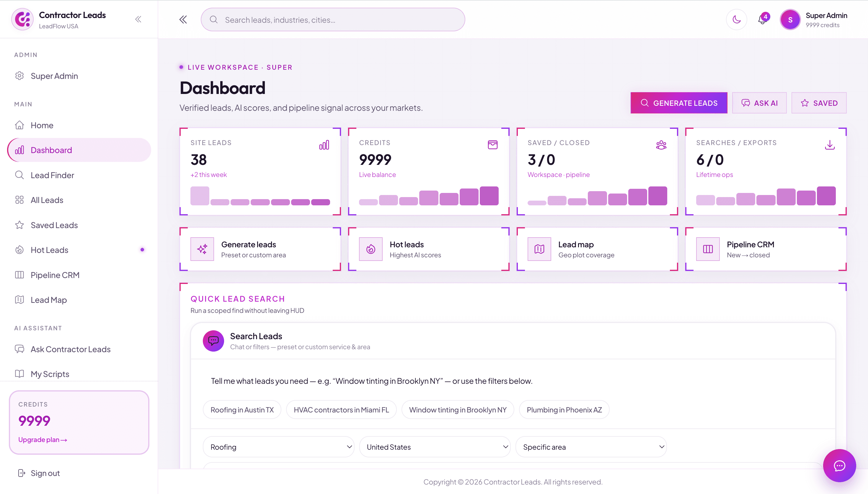Select 'Roofing in Austin TX' suggestion chip
This screenshot has width=868, height=494.
pyautogui.click(x=242, y=409)
